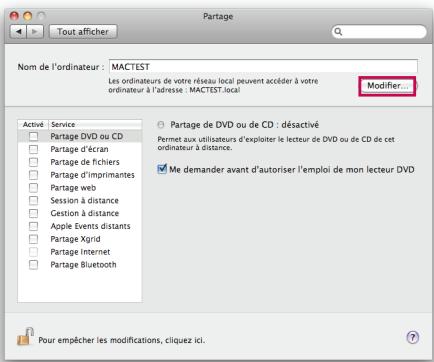
Task: Click the Service column header
Action: [x=95, y=125]
